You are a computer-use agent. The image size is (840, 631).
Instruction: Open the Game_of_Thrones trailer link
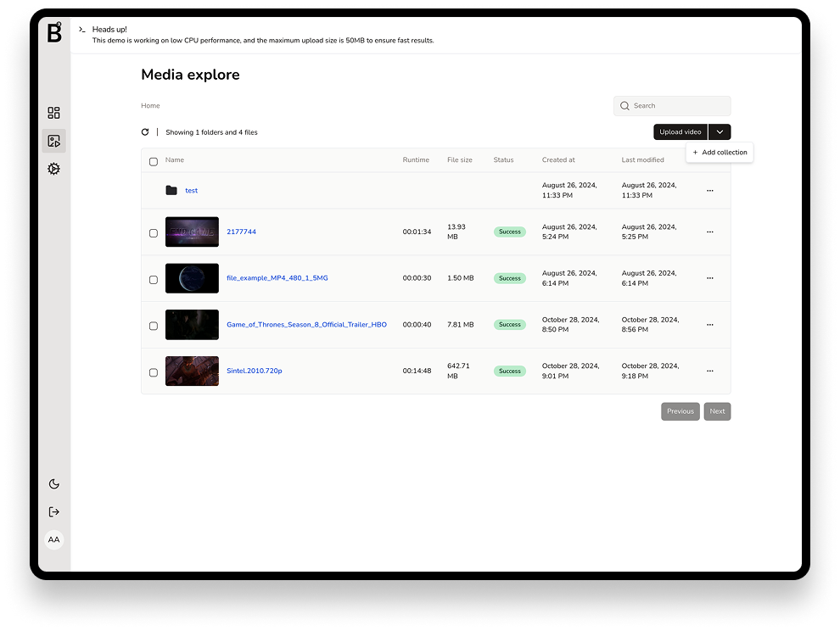coord(306,324)
